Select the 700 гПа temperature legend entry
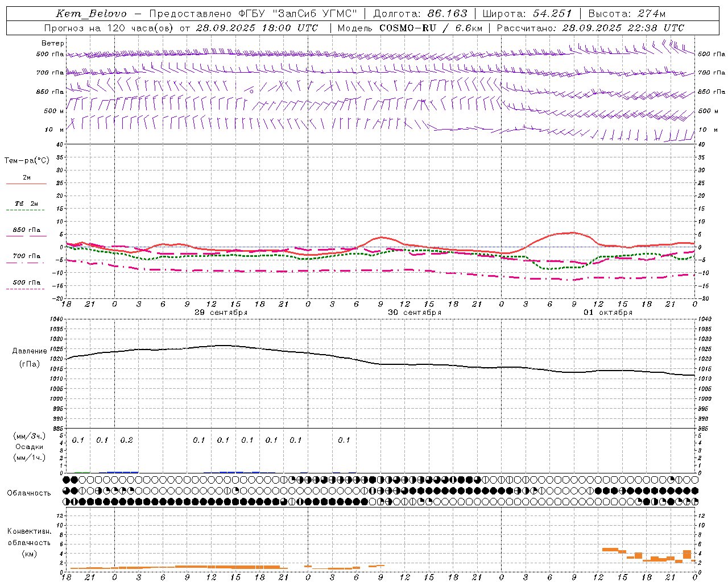 [x=27, y=256]
